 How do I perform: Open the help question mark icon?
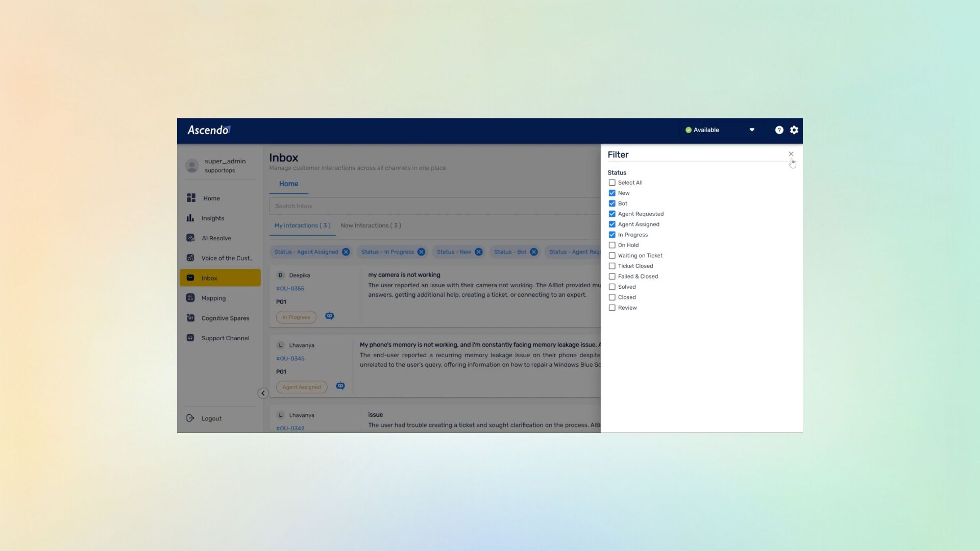(779, 130)
